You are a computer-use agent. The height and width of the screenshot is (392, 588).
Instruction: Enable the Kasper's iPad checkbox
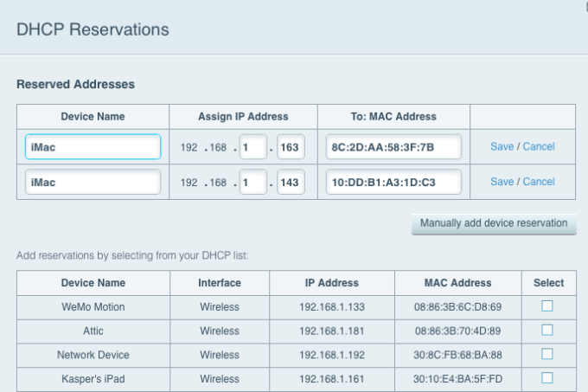coord(547,378)
